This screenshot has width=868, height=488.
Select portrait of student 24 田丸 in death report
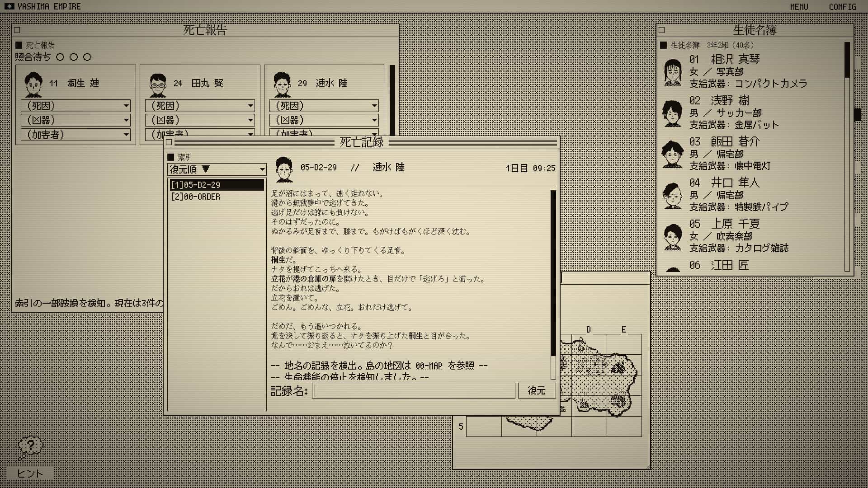click(x=158, y=84)
